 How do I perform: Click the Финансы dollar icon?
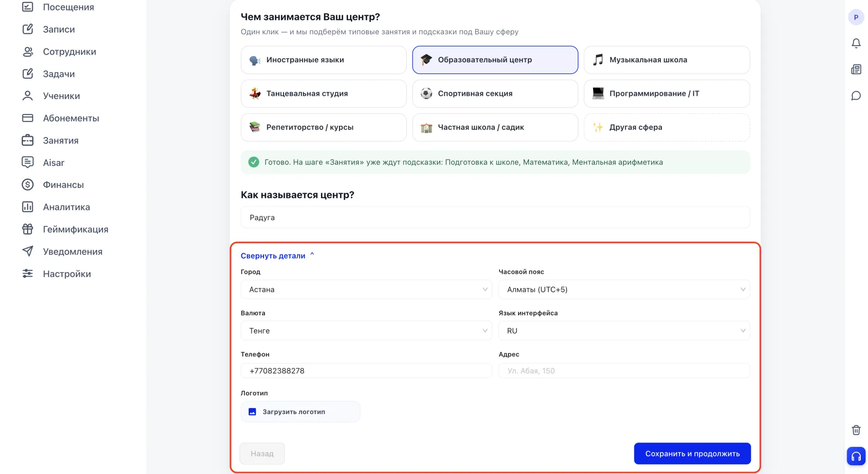coord(28,185)
